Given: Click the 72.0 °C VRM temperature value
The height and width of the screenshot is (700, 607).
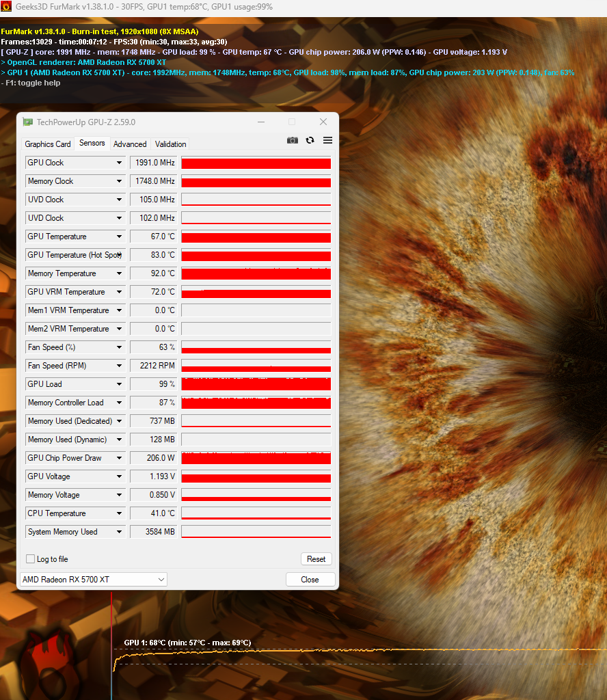Looking at the screenshot, I should (x=154, y=292).
